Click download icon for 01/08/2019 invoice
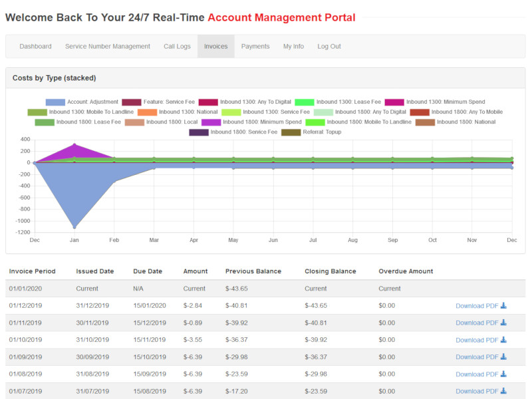The width and height of the screenshot is (532, 399). [x=503, y=374]
